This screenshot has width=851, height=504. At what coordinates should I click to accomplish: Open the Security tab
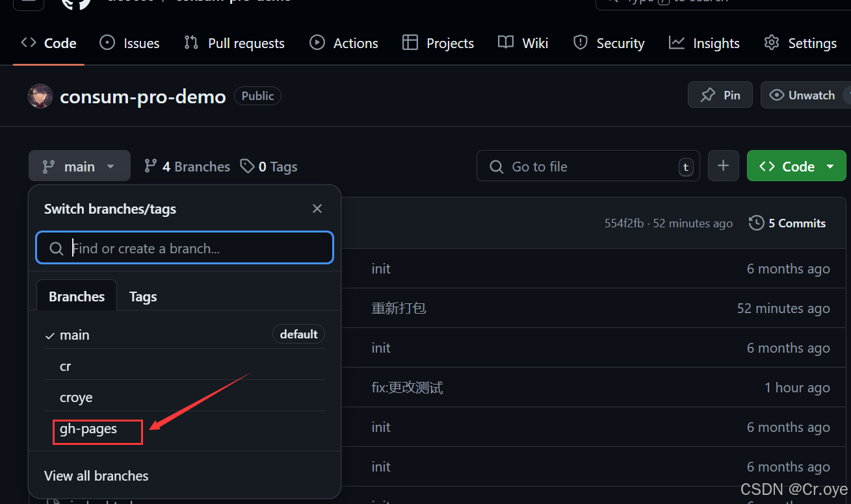pyautogui.click(x=609, y=43)
